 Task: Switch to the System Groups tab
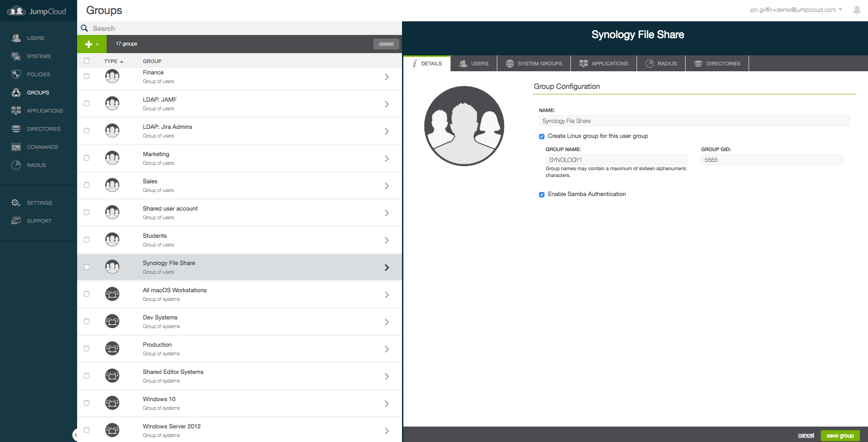click(534, 64)
